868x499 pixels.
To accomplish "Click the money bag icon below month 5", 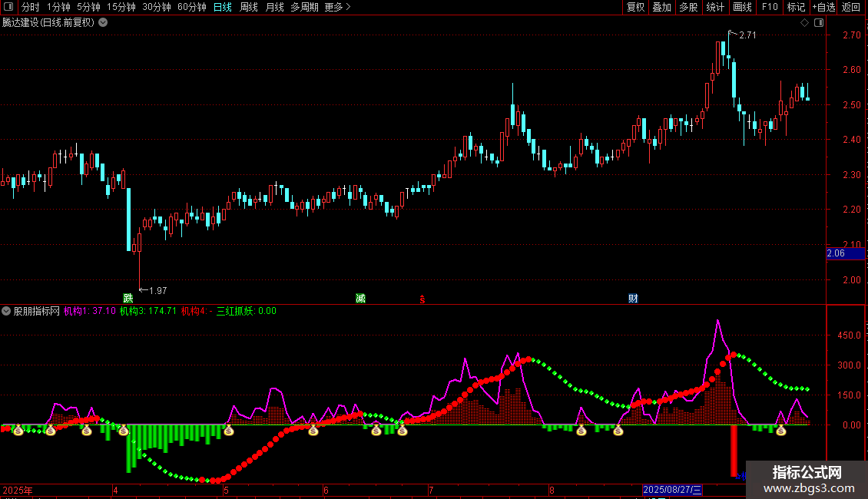I will 229,430.
